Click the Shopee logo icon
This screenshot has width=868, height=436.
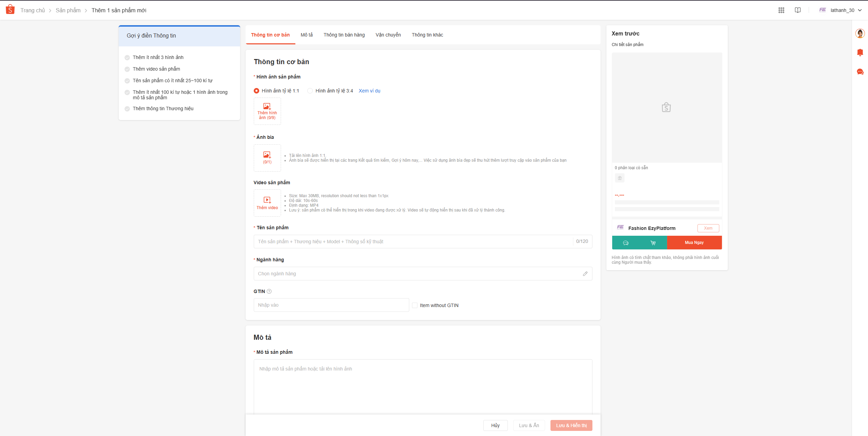click(x=10, y=10)
